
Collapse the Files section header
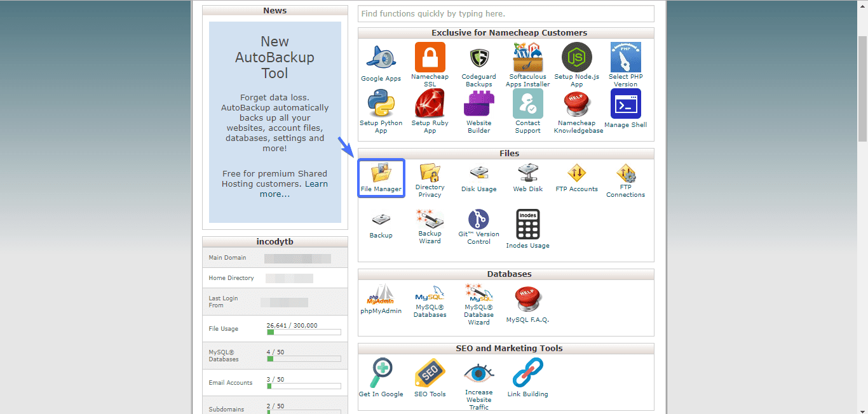click(x=506, y=154)
